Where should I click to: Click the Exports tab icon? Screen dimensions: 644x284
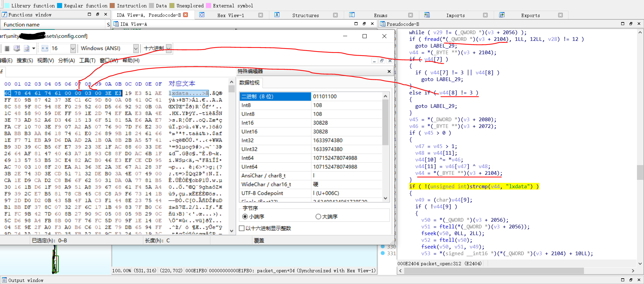502,15
